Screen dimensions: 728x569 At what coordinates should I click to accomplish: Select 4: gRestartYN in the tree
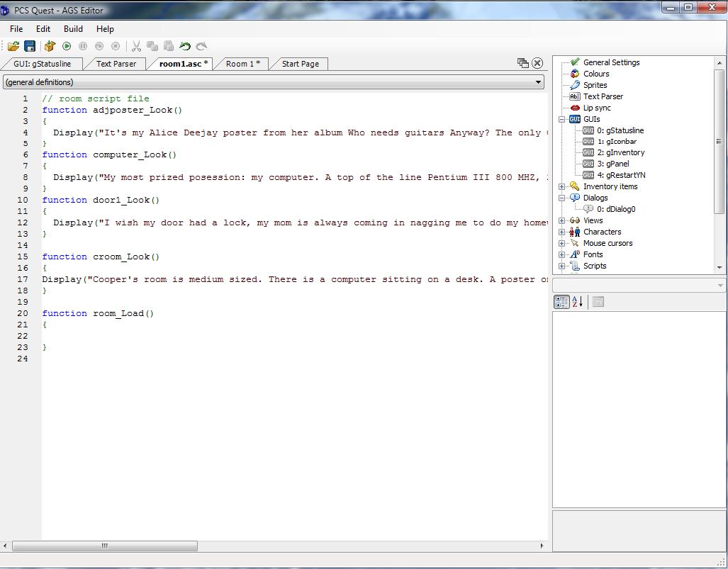pos(621,175)
